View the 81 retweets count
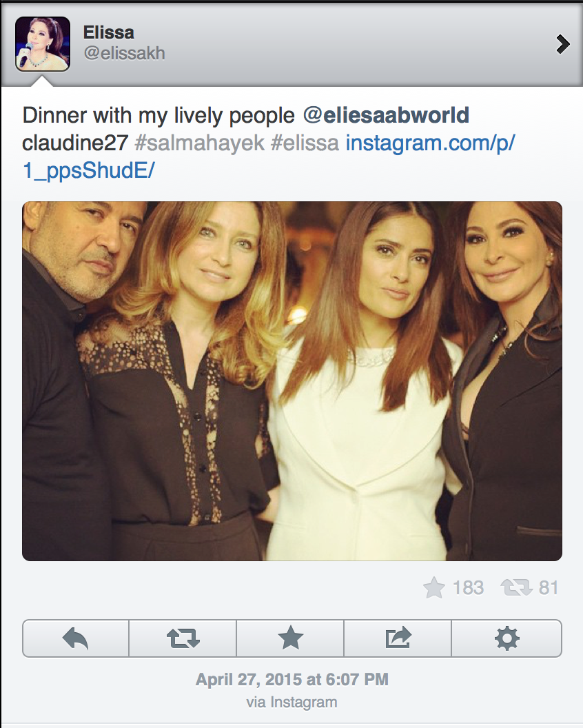The image size is (583, 728). (549, 588)
